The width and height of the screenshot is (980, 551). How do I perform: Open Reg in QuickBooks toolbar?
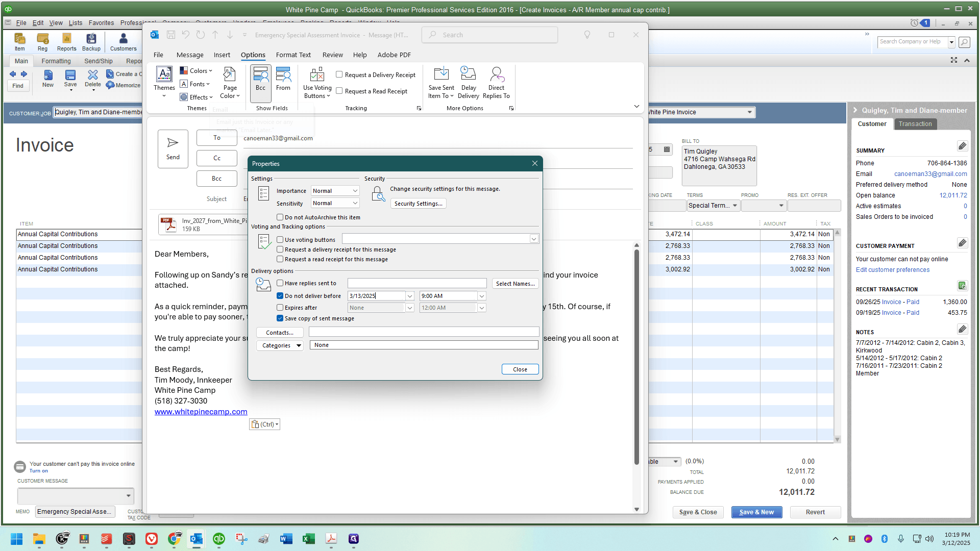pyautogui.click(x=42, y=42)
